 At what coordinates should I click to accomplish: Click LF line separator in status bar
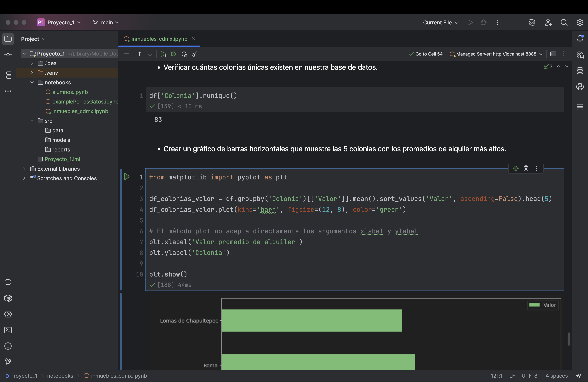click(512, 376)
